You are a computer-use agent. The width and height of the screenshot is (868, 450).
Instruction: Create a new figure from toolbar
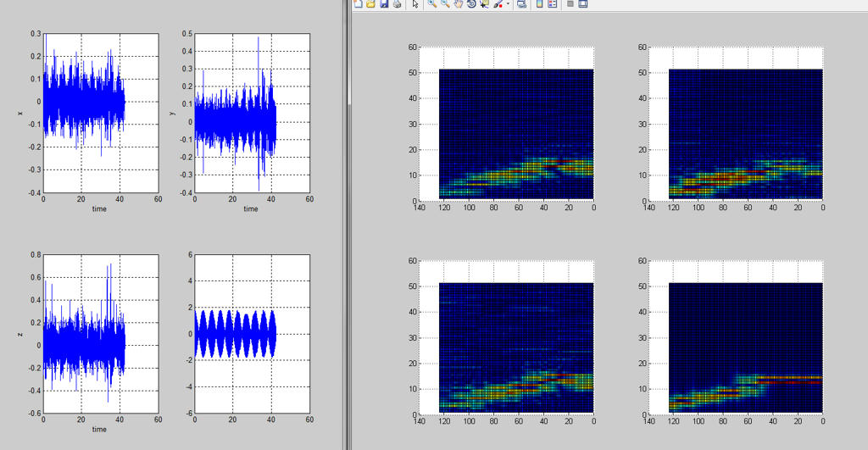tap(359, 4)
